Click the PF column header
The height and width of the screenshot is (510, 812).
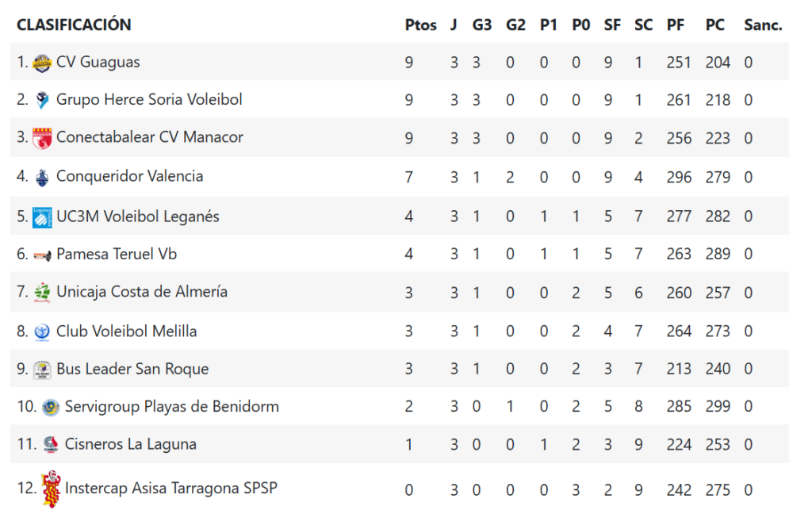676,25
